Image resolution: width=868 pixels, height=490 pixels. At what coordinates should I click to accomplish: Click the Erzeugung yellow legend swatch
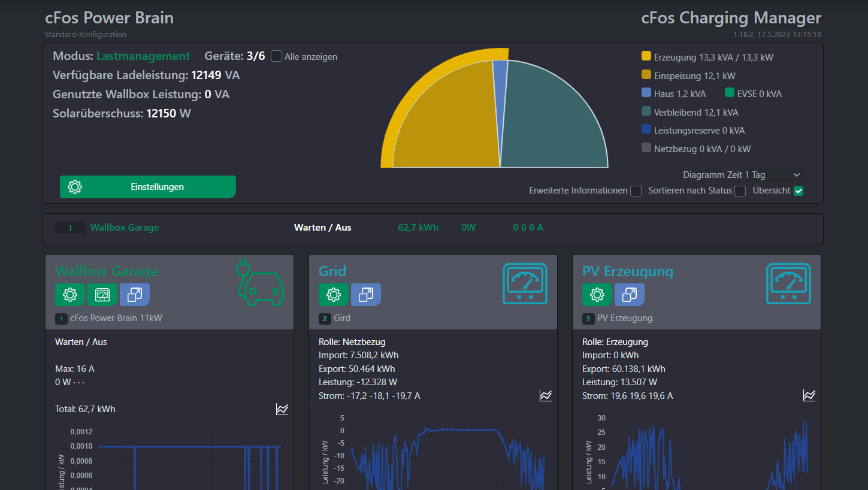tap(646, 57)
